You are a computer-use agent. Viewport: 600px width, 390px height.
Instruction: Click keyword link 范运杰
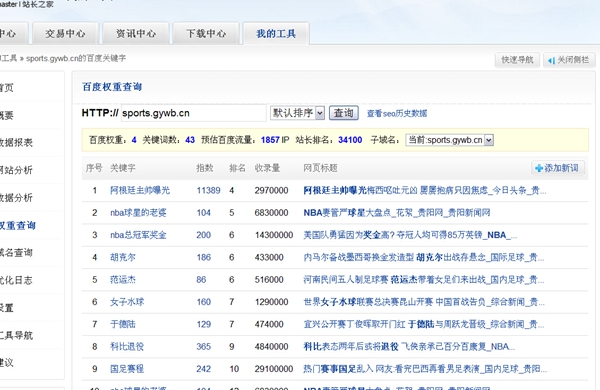[123, 279]
